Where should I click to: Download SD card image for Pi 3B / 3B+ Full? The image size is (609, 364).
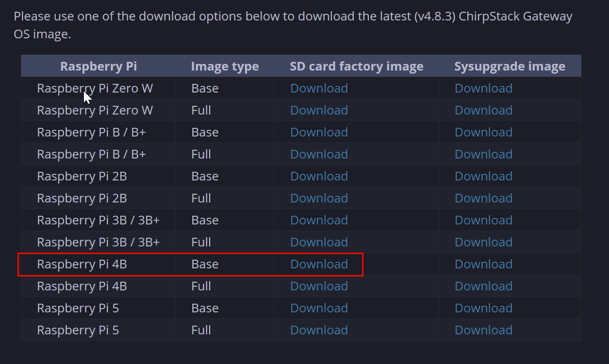pos(319,242)
